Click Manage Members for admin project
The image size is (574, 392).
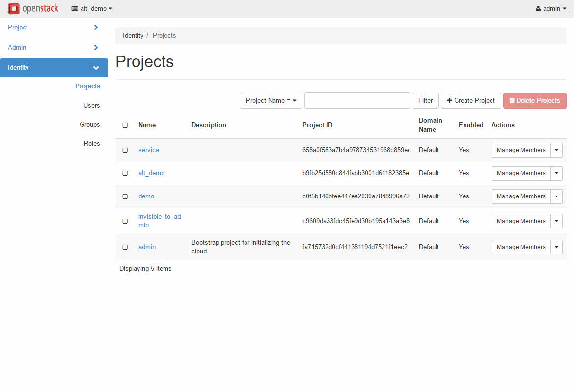[521, 247]
